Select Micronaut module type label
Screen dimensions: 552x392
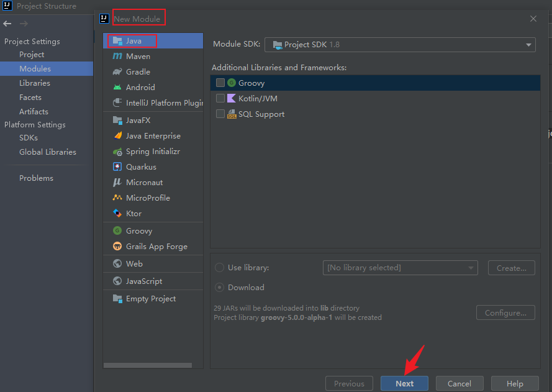point(144,183)
